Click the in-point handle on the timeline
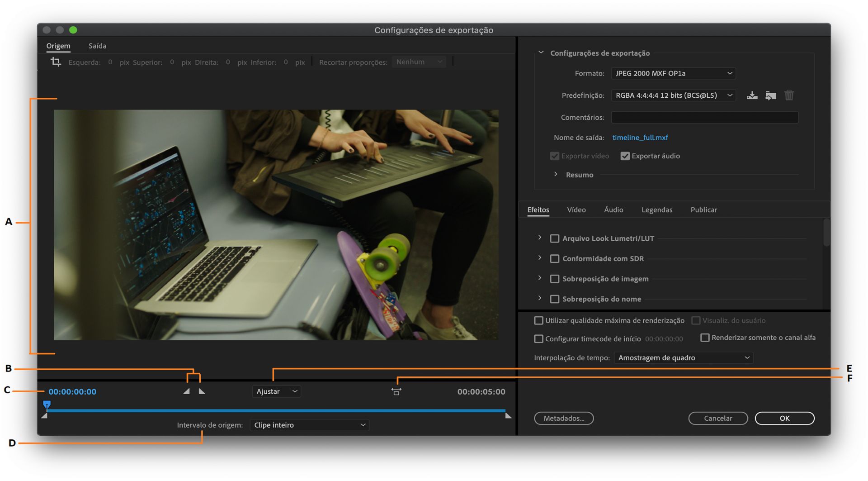 [x=44, y=415]
